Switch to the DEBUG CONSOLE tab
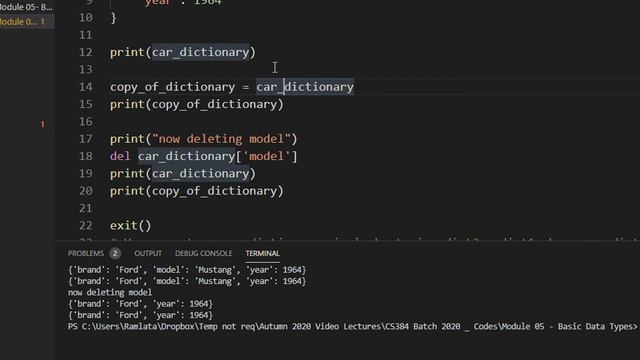 click(x=203, y=253)
